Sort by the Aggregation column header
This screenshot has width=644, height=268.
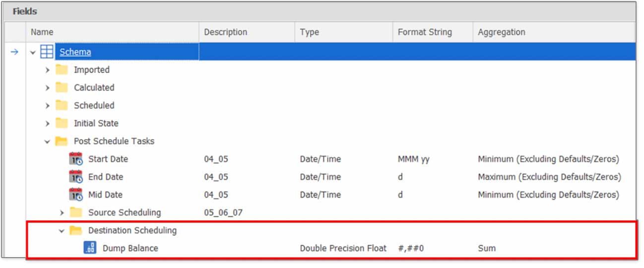coord(553,32)
